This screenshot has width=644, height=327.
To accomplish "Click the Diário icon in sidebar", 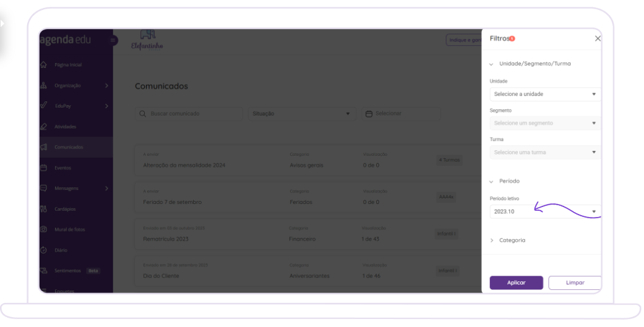I will tap(43, 250).
